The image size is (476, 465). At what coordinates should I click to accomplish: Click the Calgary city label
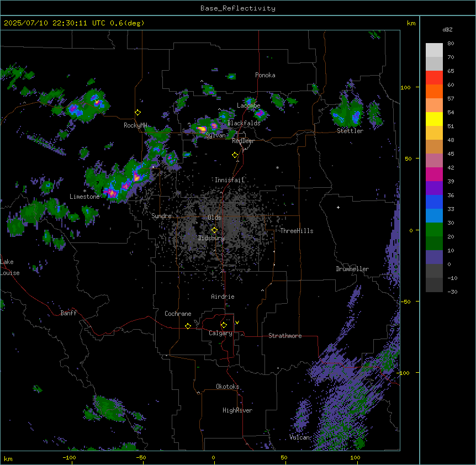220,333
